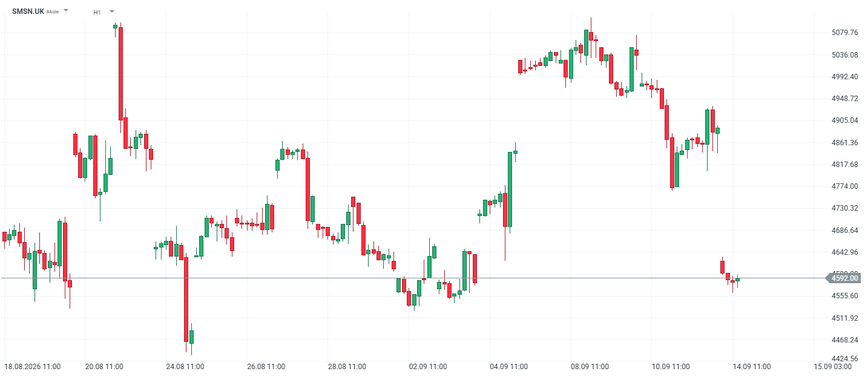This screenshot has width=868, height=377.
Task: Click the 4686.64 price axis label
Action: tap(845, 231)
